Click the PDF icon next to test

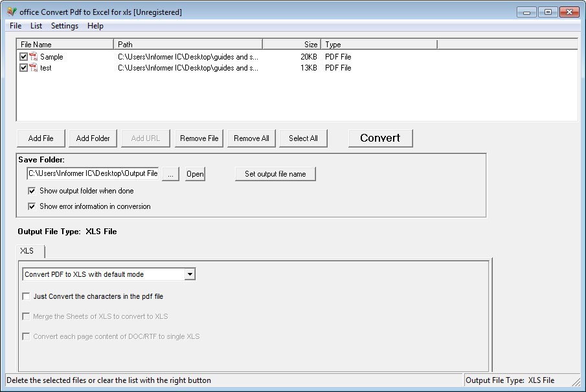point(33,67)
